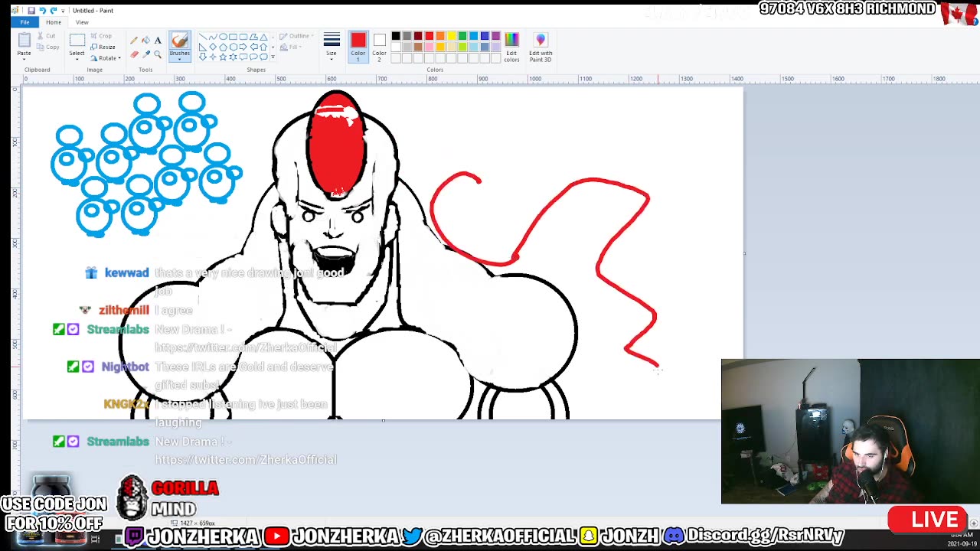Click the Windows taskbar clock

[962, 540]
